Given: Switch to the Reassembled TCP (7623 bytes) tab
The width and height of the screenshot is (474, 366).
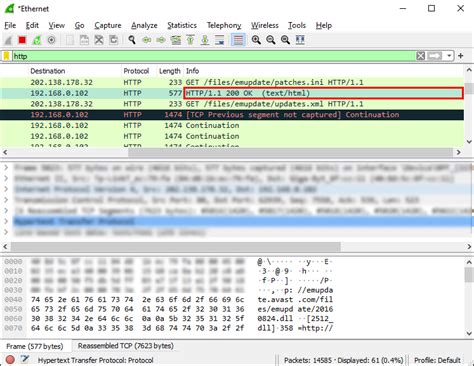Looking at the screenshot, I should pyautogui.click(x=126, y=346).
